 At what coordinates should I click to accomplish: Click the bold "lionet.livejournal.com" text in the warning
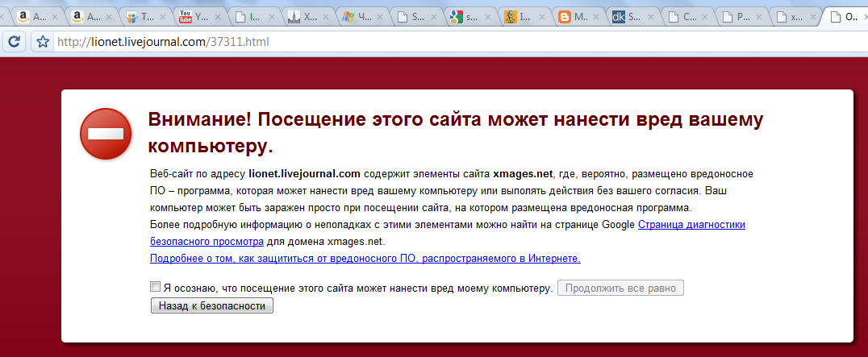click(304, 174)
